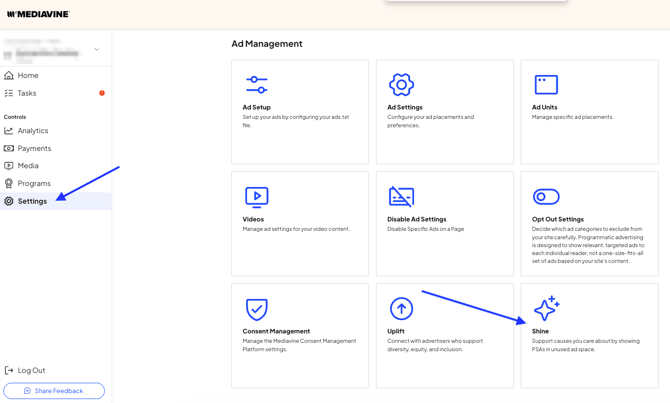The height and width of the screenshot is (403, 670).
Task: Click the Home house icon
Action: (x=9, y=75)
